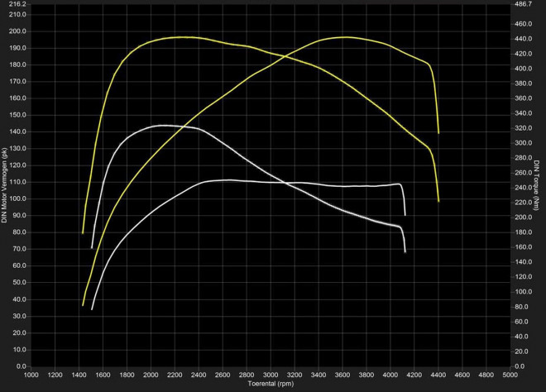
Task: Select the 'DIN Motor Vermogen (pk)' axis title
Action: coord(6,186)
